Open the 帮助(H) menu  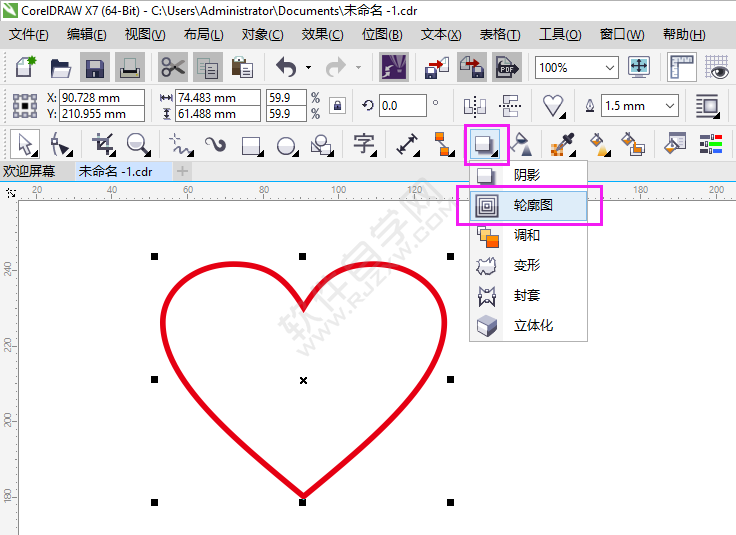pos(684,35)
